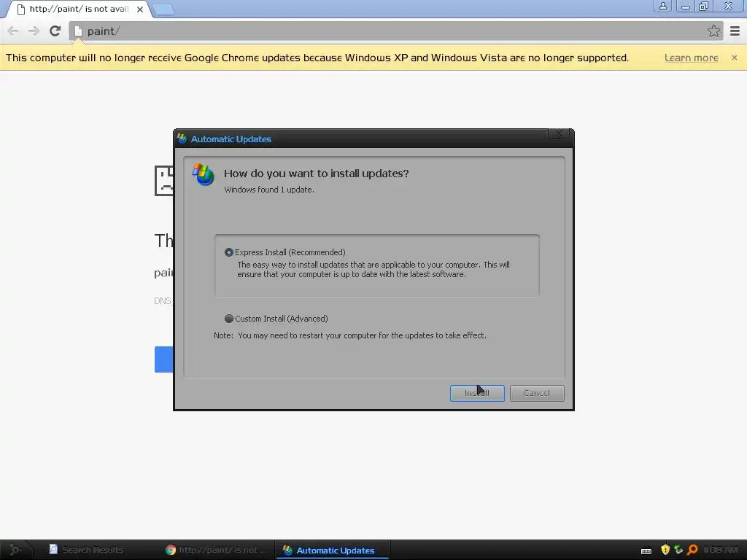Select the http://paint/ is not available tab

79,9
